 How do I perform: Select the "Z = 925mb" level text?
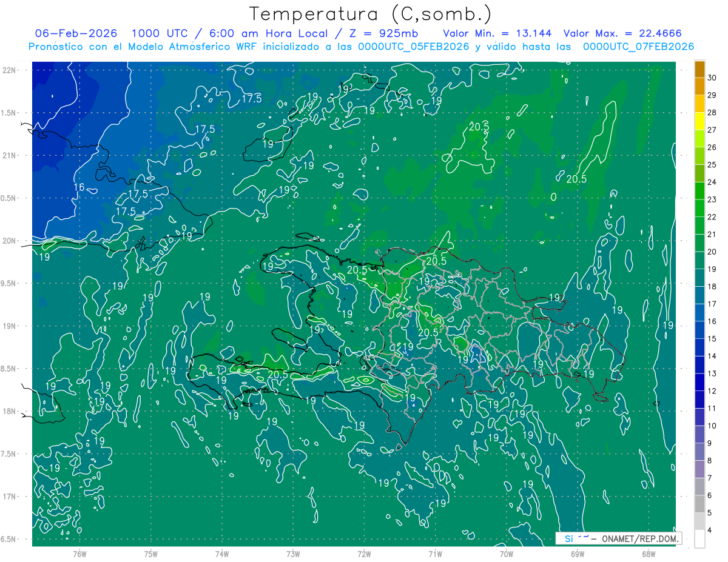[x=383, y=33]
